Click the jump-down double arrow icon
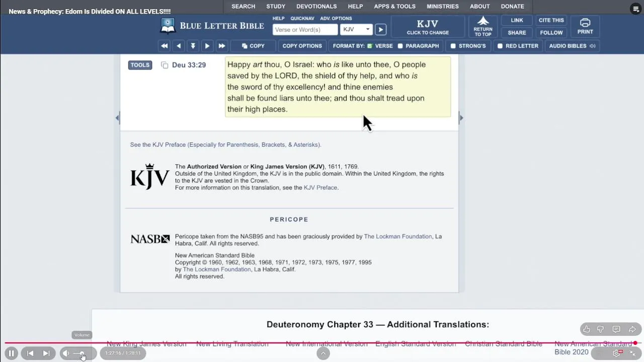This screenshot has height=362, width=644. [x=193, y=46]
